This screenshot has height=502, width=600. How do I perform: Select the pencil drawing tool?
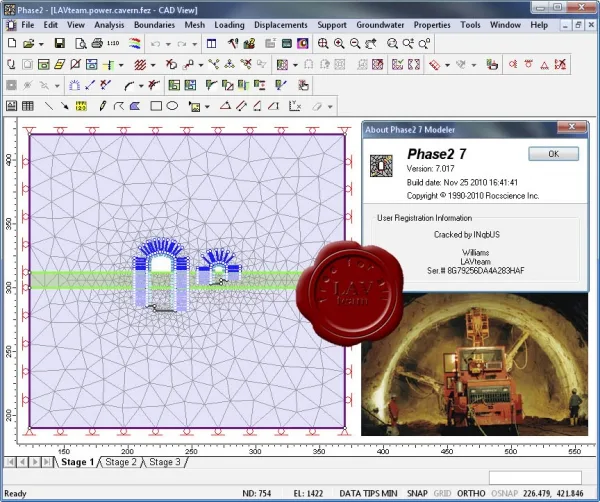(x=103, y=106)
